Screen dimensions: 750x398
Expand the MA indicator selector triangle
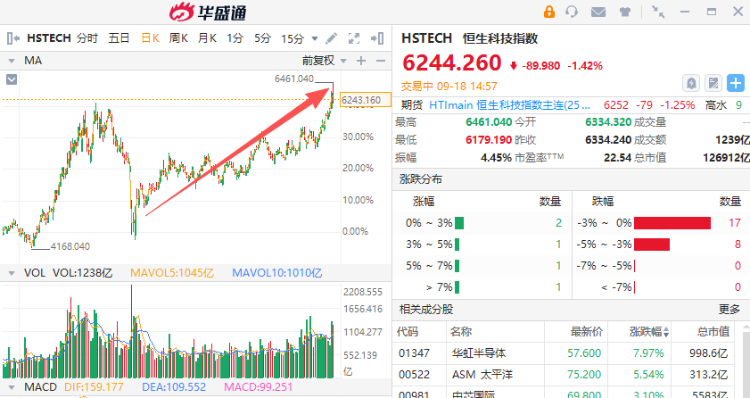pyautogui.click(x=11, y=61)
